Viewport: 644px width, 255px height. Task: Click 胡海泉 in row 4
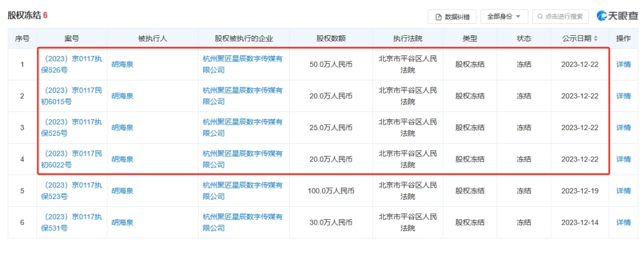click(x=122, y=159)
